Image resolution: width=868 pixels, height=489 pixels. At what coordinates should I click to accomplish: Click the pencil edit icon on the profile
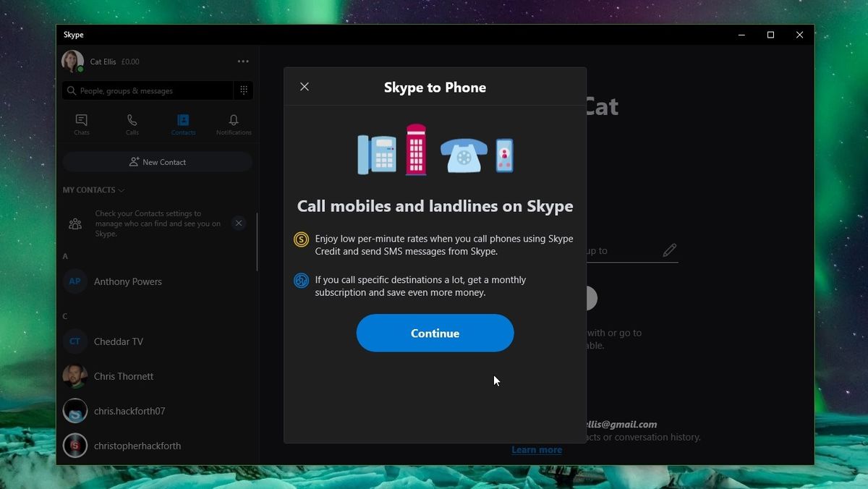(669, 250)
